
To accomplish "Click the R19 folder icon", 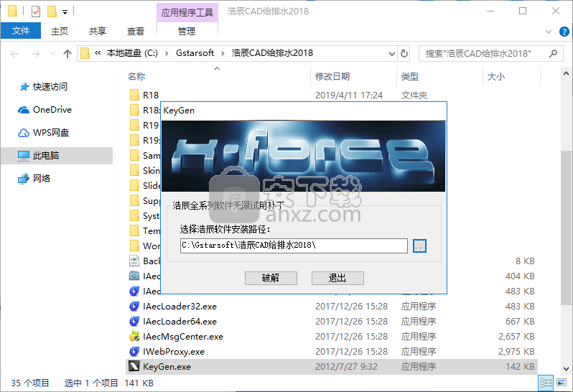I will [x=134, y=125].
